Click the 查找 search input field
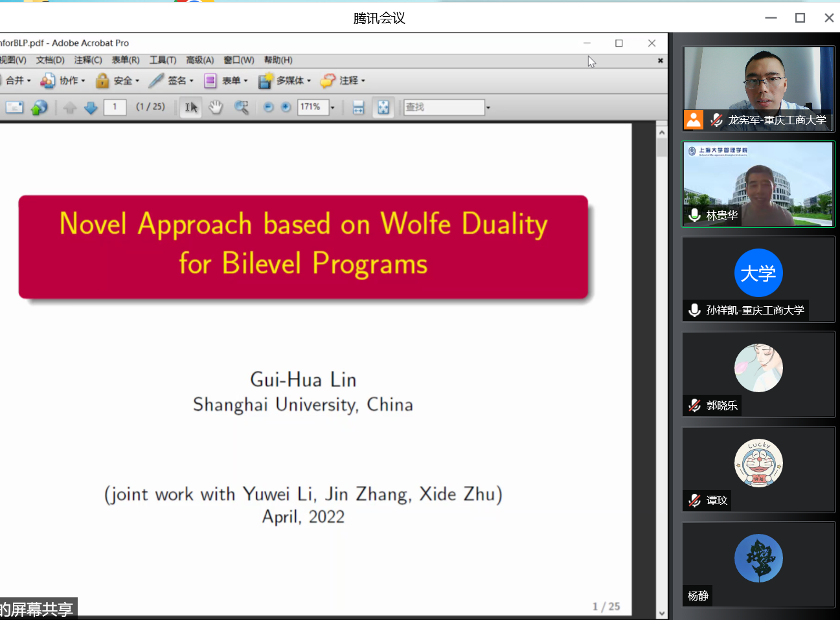 pos(444,107)
